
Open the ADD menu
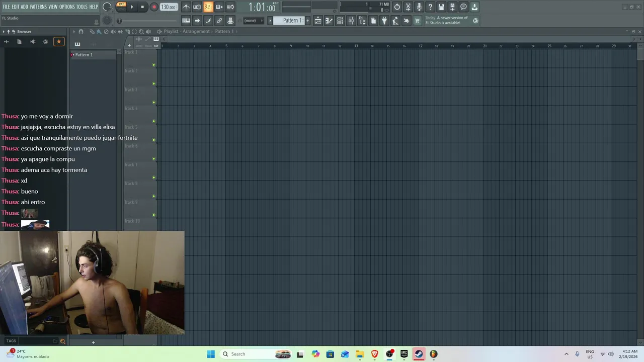click(x=24, y=7)
